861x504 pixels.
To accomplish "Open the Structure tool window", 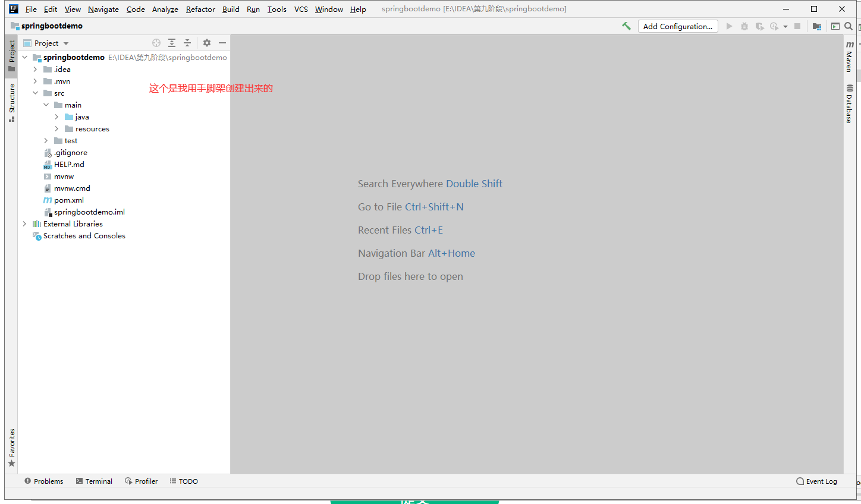I will pos(11,102).
